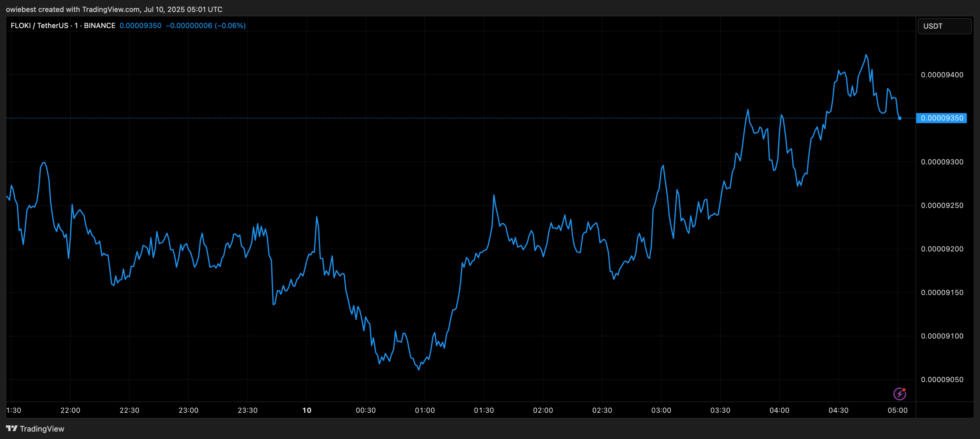Viewport: 980px width, 439px height.
Task: Click the 0.00009350 value in the header
Action: [140, 26]
